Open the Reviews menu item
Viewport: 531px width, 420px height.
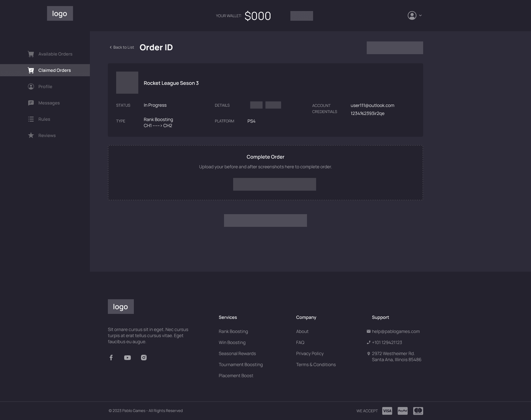(47, 135)
